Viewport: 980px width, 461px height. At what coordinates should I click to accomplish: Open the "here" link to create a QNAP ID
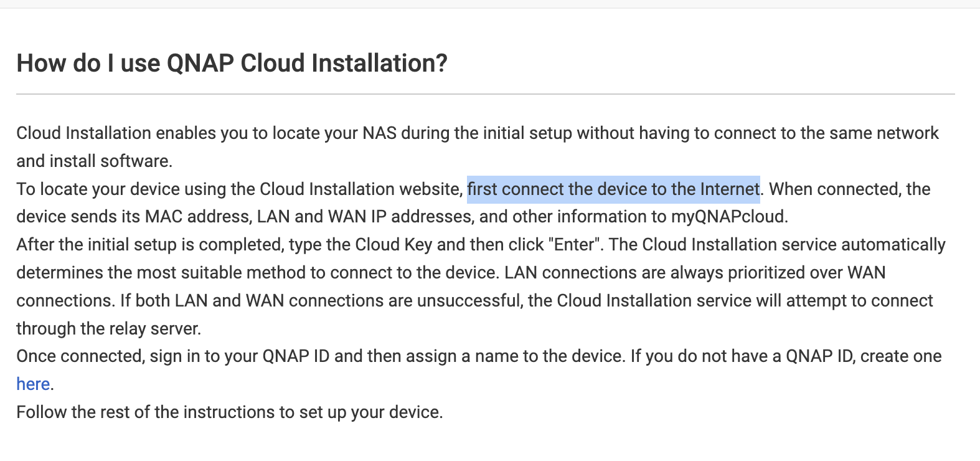coord(33,384)
